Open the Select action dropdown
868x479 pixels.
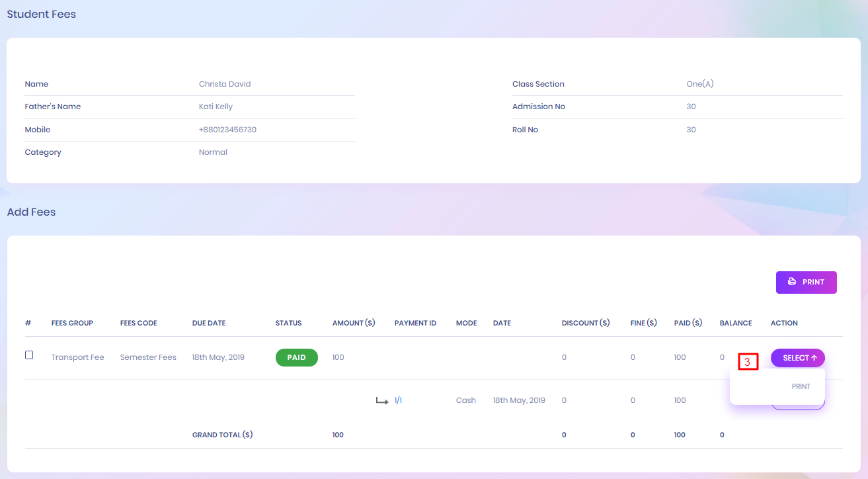pos(797,358)
